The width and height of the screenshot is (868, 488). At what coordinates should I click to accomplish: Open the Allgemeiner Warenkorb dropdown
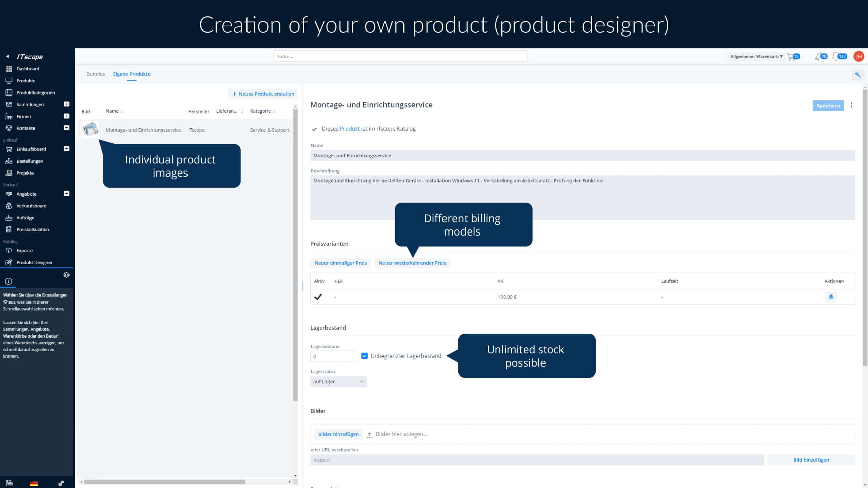pos(756,57)
